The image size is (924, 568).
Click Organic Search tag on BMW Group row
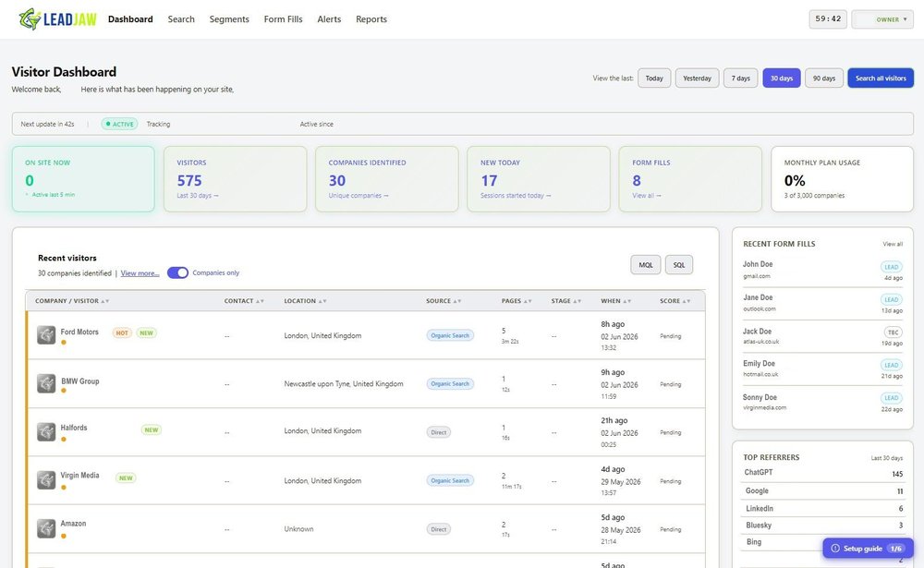(x=450, y=384)
